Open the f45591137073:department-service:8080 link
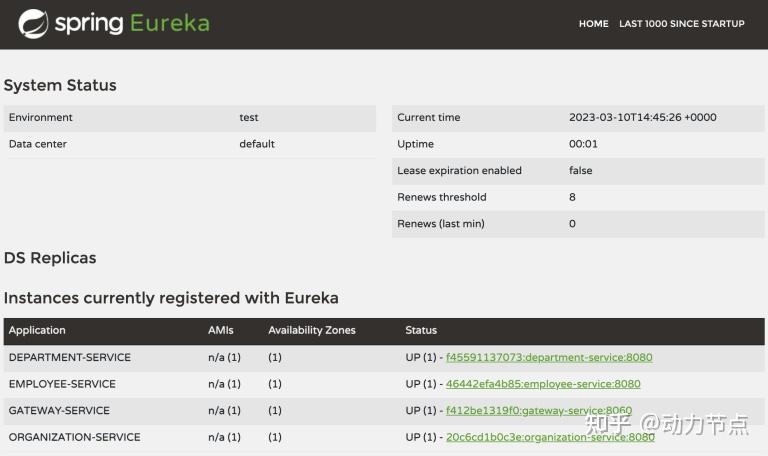Image resolution: width=768 pixels, height=456 pixels. tap(549, 358)
